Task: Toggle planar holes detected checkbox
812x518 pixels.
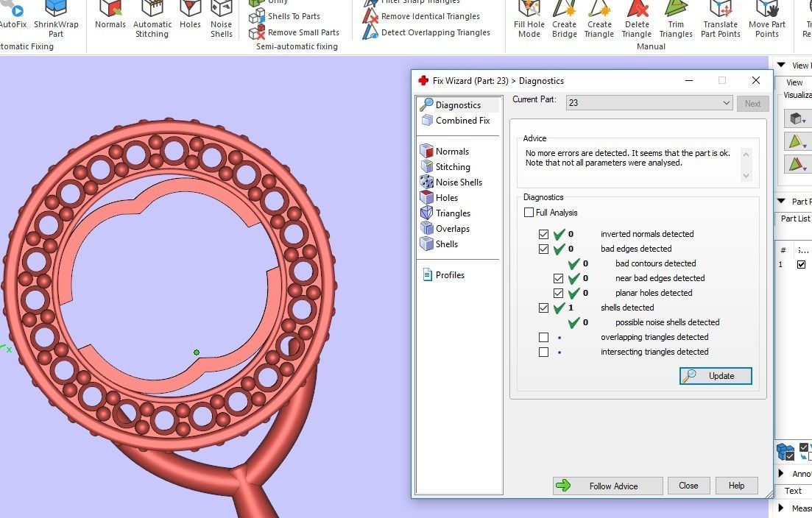Action: (558, 293)
